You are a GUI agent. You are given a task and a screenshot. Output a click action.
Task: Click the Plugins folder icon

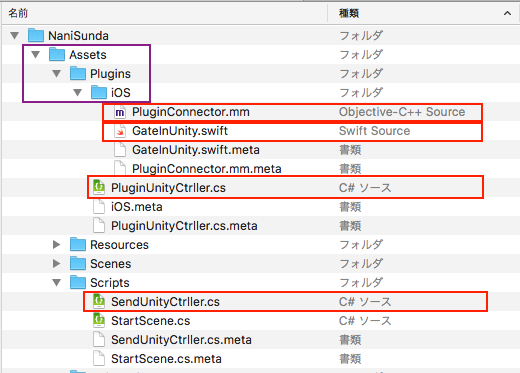[78, 73]
